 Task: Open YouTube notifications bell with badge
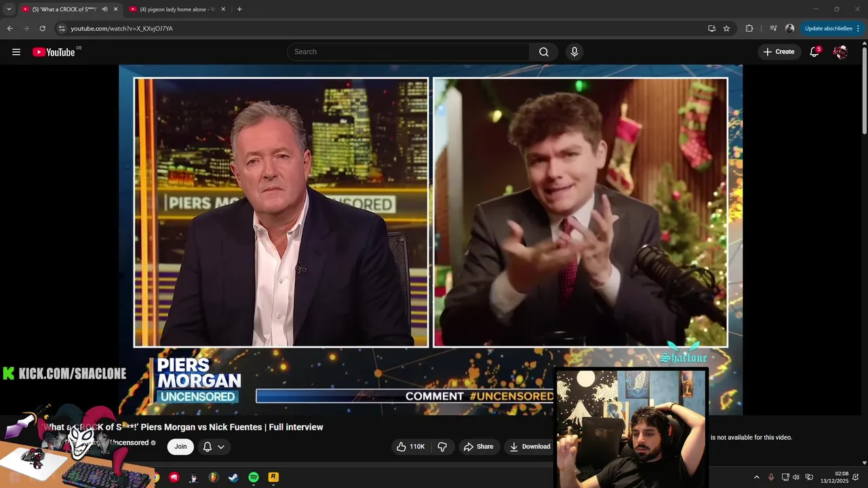(815, 52)
